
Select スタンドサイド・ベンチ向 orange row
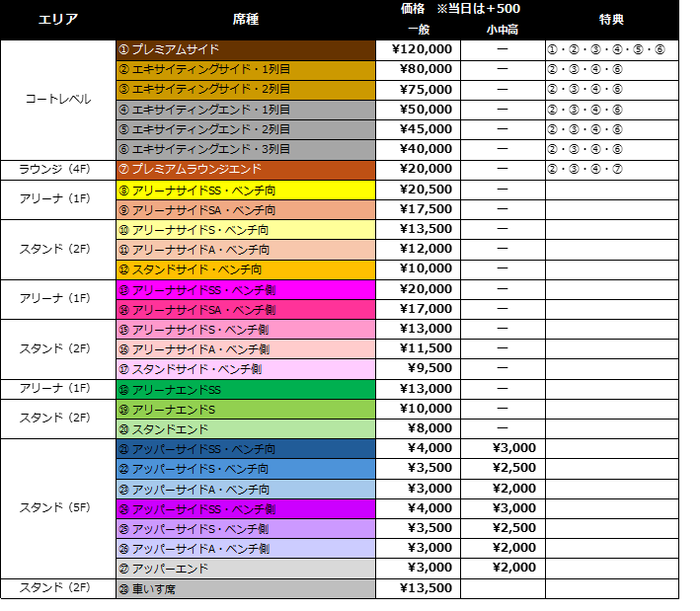[x=245, y=269]
